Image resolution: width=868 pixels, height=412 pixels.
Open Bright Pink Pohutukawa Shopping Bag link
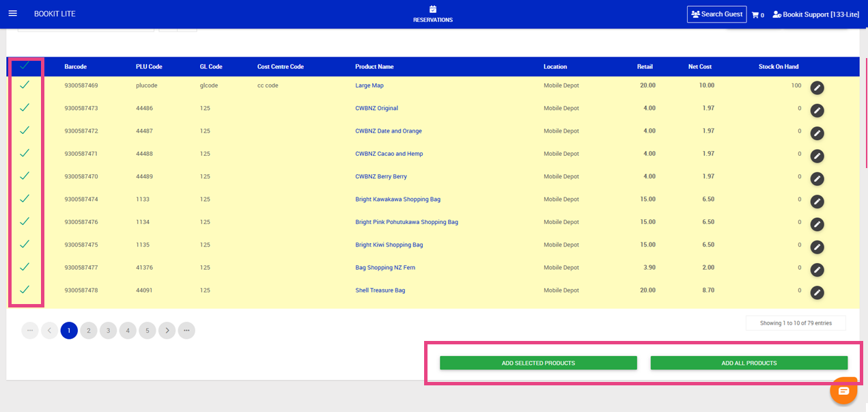click(407, 222)
